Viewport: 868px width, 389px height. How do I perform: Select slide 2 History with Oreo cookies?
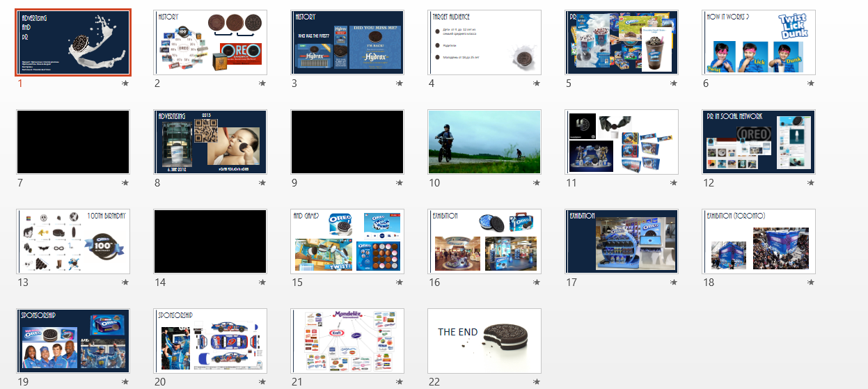(x=211, y=42)
